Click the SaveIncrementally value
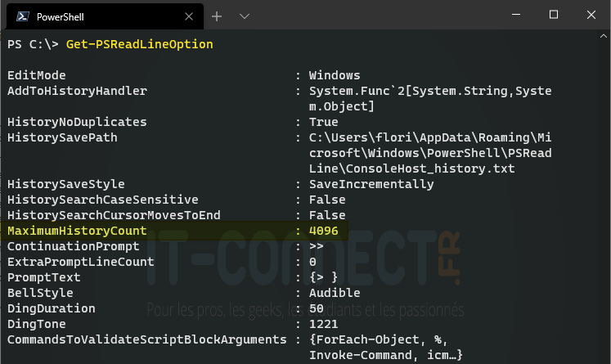611x364 pixels. (371, 184)
